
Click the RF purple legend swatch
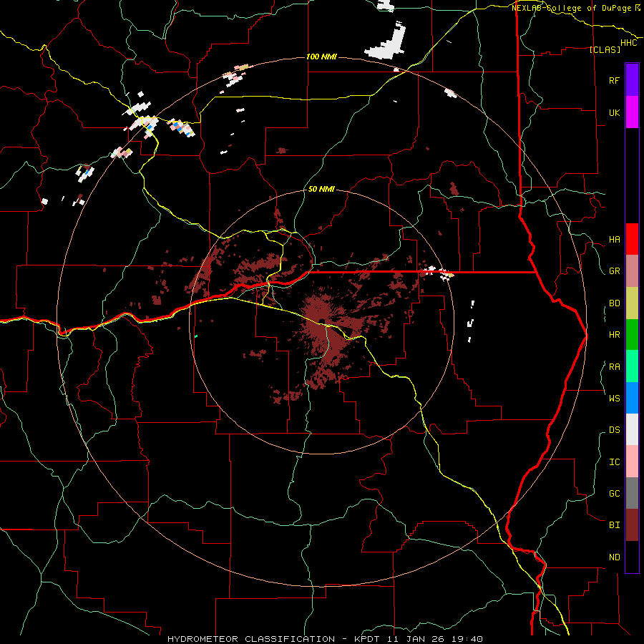pos(632,80)
